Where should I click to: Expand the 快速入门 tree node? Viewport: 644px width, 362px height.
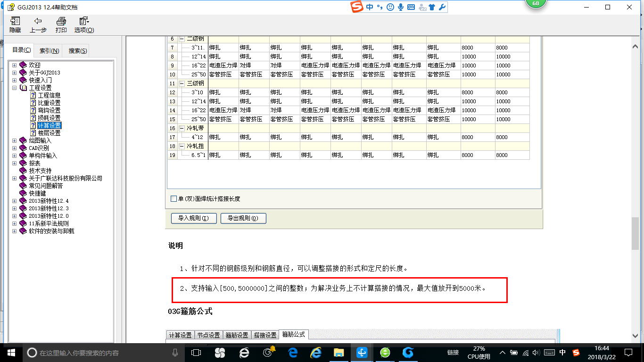coord(14,80)
